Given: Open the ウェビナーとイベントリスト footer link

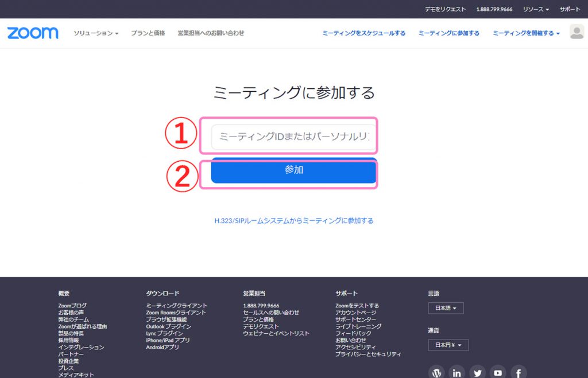Looking at the screenshot, I should click(276, 333).
